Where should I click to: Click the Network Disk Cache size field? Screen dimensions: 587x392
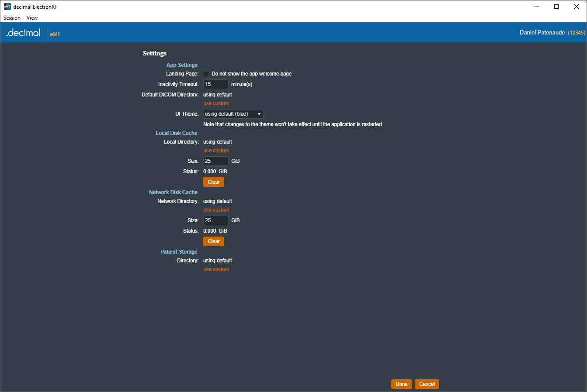click(215, 220)
